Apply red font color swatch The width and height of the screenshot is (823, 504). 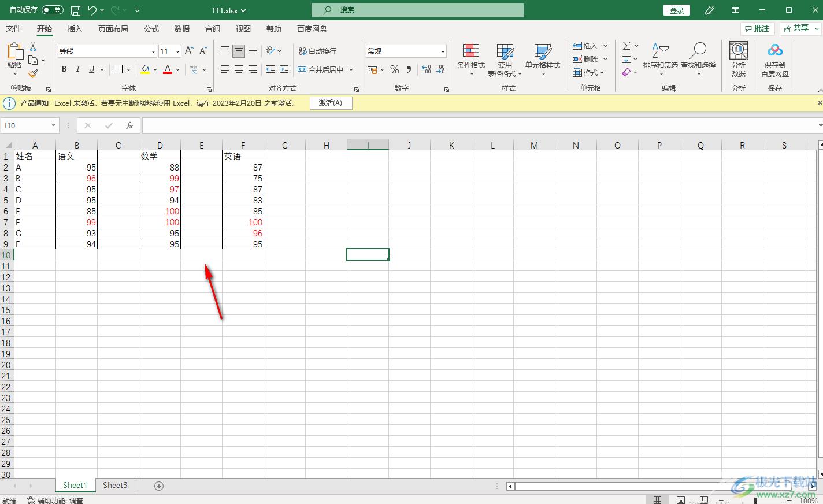tap(168, 69)
